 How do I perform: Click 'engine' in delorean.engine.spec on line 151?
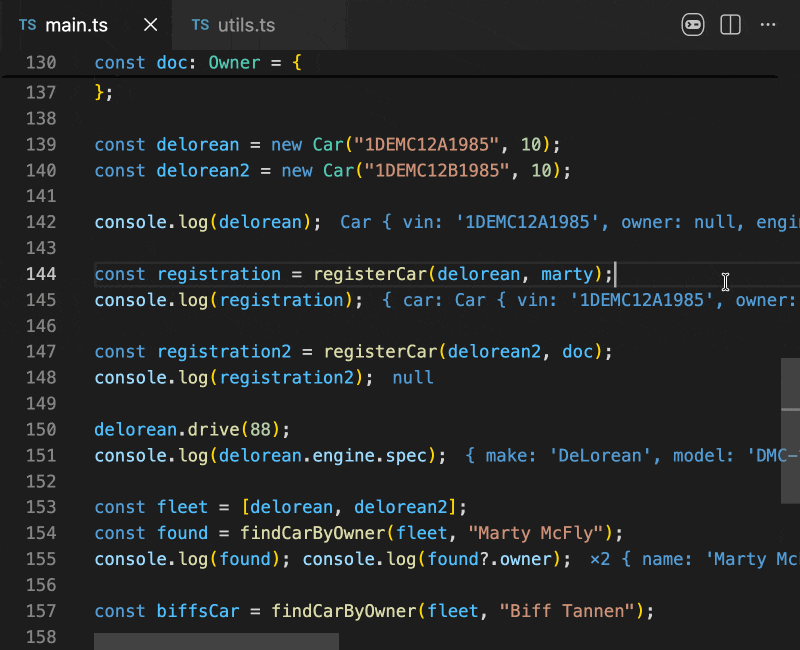tap(343, 456)
